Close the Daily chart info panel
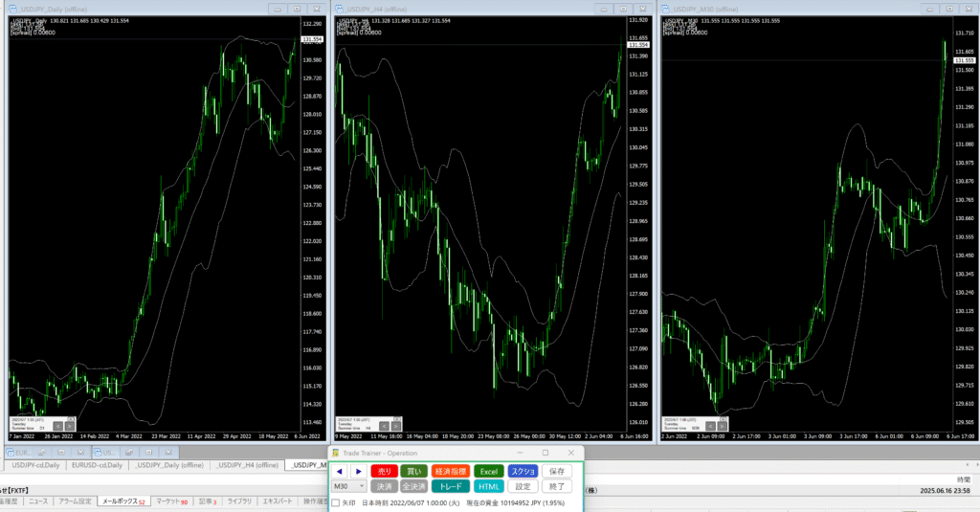Screen dimensions: 980x512 pyautogui.click(x=71, y=419)
